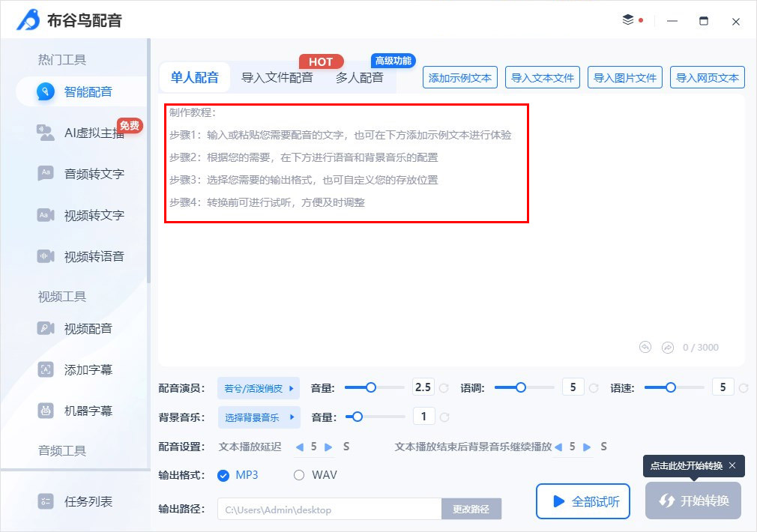Select the 视频转语音 video-to-speech tool

coord(78,257)
